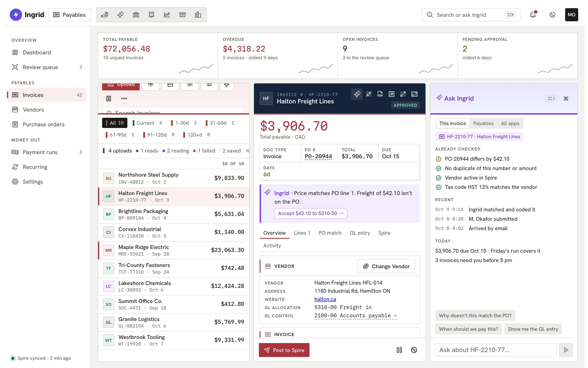Image resolution: width=588 pixels, height=368 pixels.
Task: Switch to the GL entry tab
Action: (360, 233)
